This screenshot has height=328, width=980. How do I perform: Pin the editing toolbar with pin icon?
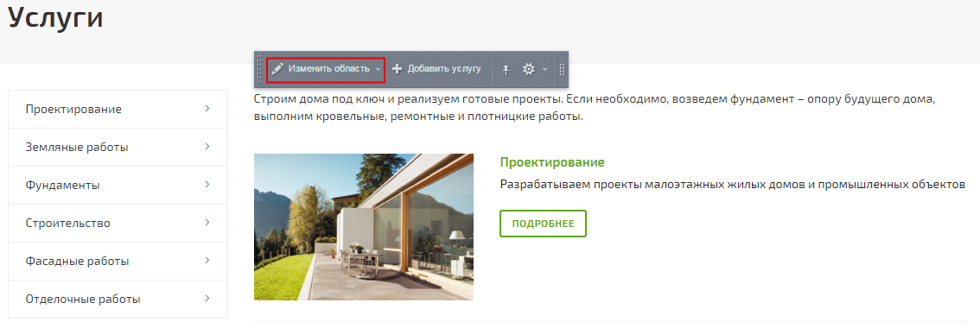tap(506, 69)
